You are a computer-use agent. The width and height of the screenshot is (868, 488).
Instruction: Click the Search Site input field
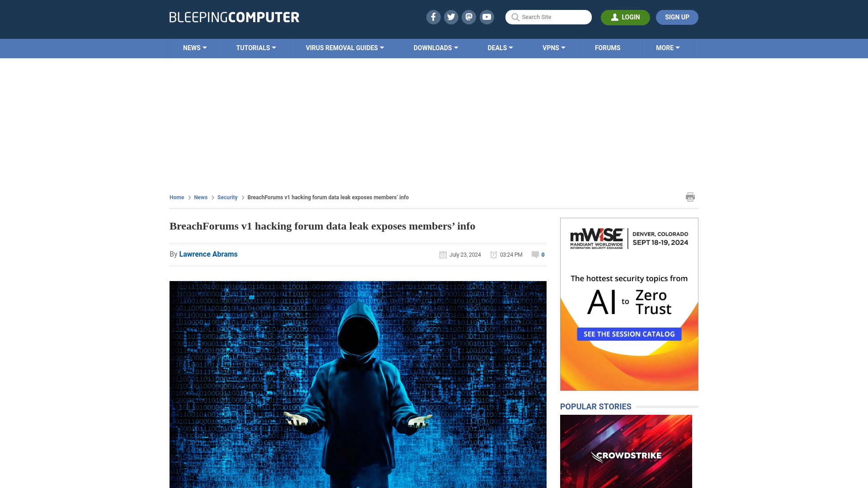point(548,17)
